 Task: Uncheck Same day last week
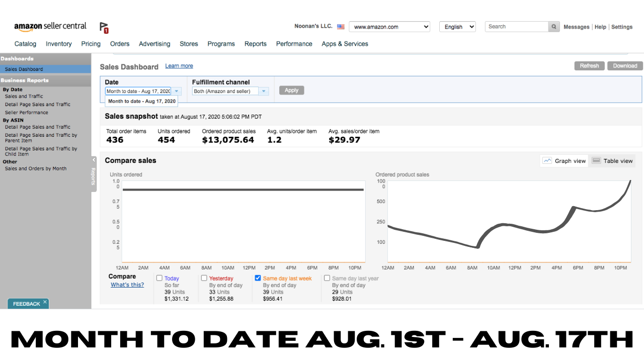[x=258, y=278]
